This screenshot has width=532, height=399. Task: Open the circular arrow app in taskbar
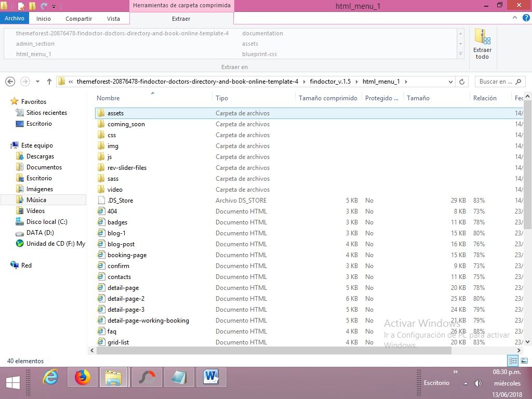click(147, 377)
